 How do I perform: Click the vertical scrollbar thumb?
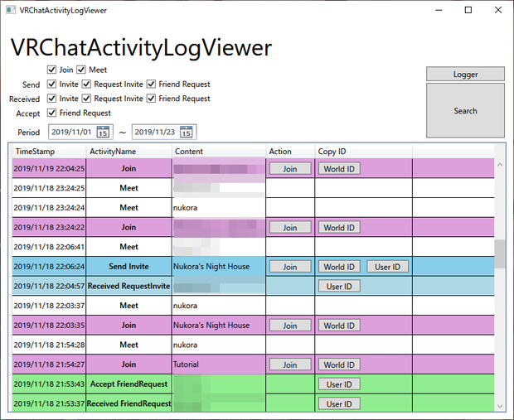click(500, 253)
